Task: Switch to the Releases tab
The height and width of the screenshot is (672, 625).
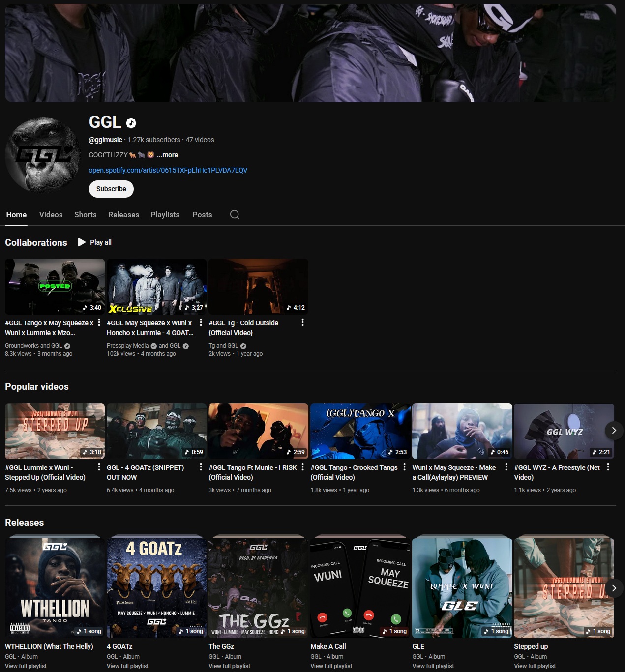Action: [124, 215]
